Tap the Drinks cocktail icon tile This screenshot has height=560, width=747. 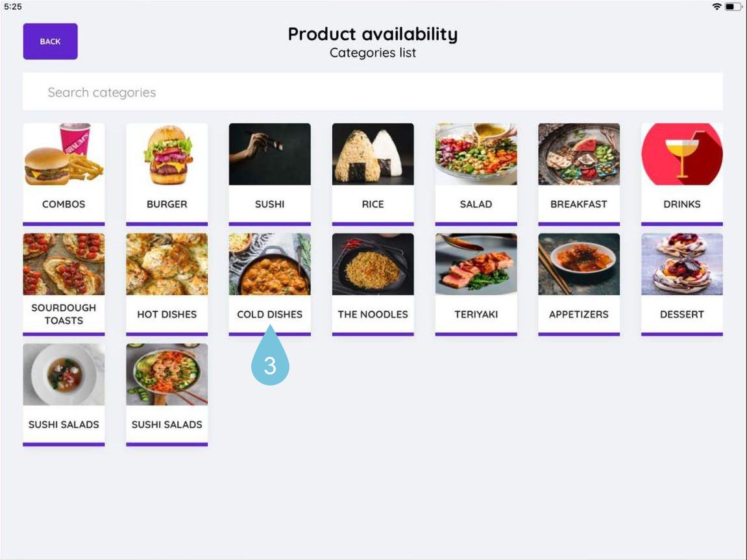[681, 174]
